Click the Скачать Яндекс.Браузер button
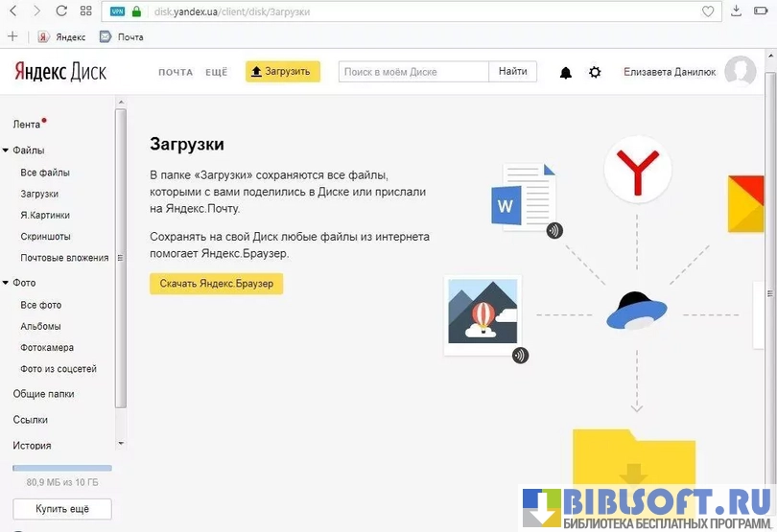Image resolution: width=777 pixels, height=532 pixels. coord(217,284)
